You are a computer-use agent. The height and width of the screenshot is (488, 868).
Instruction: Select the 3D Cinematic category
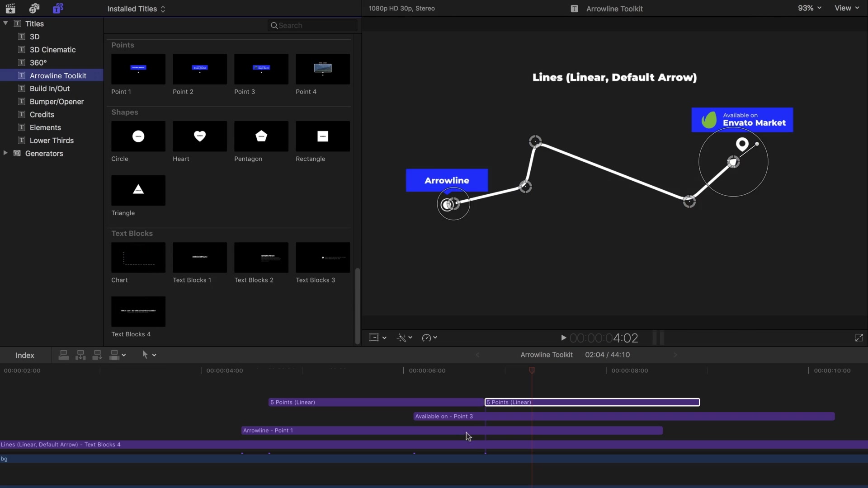(52, 50)
